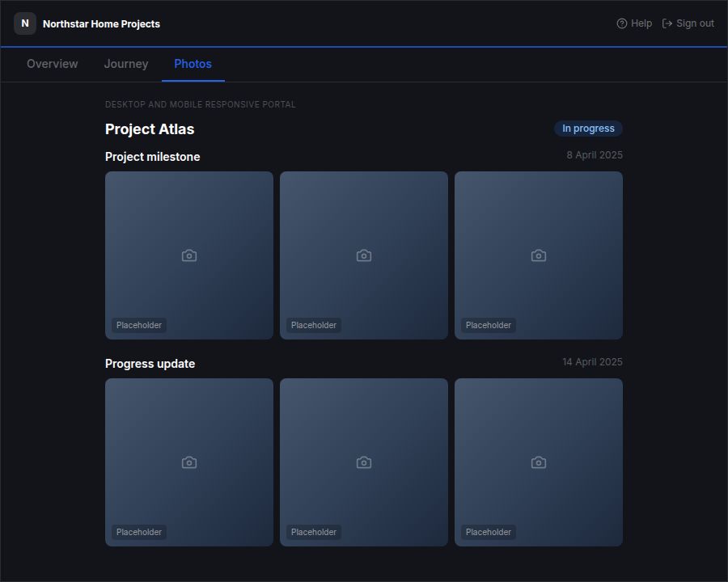Click camera icon in first Project milestone photo
Screen dimensions: 728x582
click(189, 255)
